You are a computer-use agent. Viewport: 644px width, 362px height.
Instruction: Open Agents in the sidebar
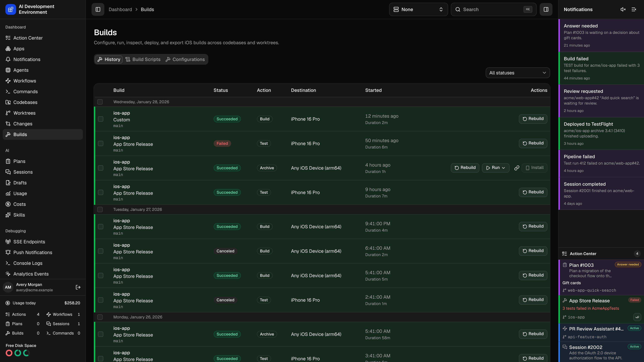[x=43, y=70]
